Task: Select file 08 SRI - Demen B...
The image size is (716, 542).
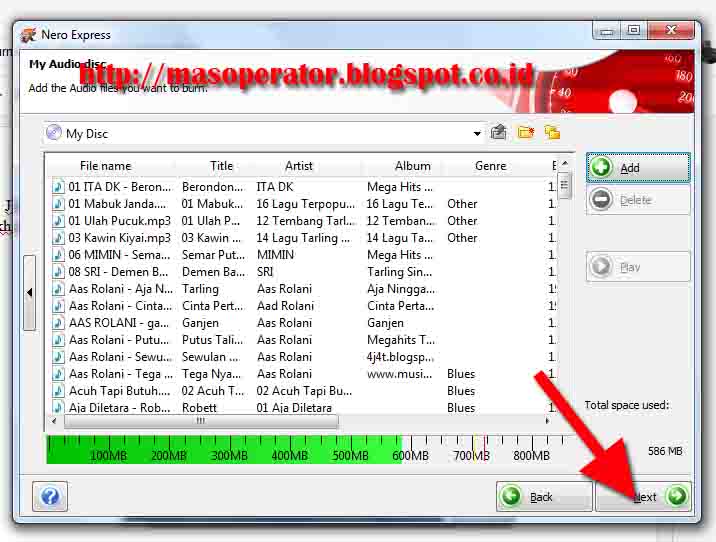Action: 118,272
